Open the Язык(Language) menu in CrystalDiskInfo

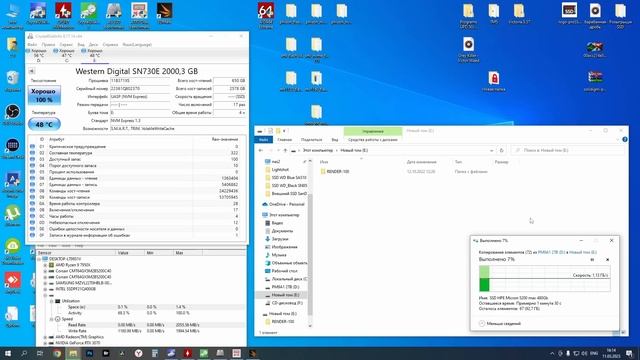tap(137, 44)
